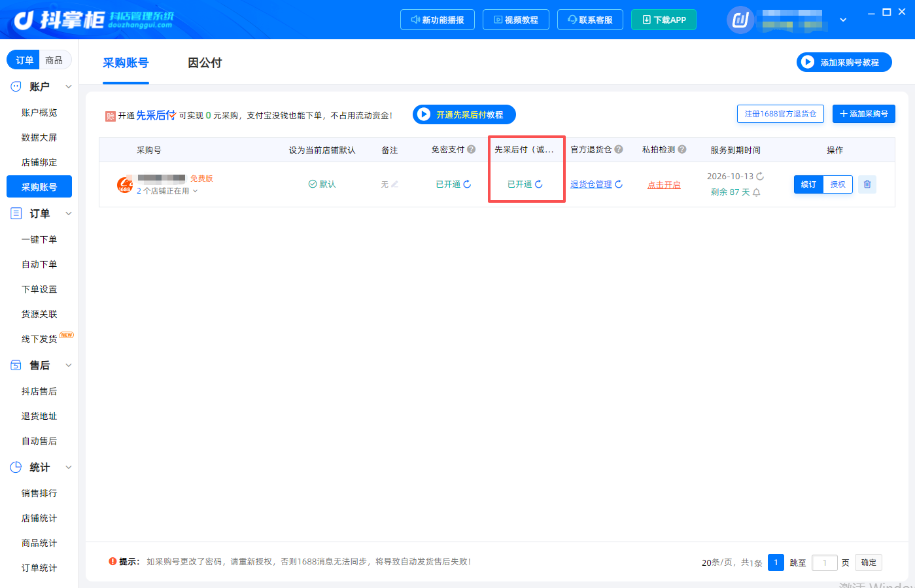Switch sidebar toggle to 订单
Screen dimensions: 915x588
pos(24,60)
